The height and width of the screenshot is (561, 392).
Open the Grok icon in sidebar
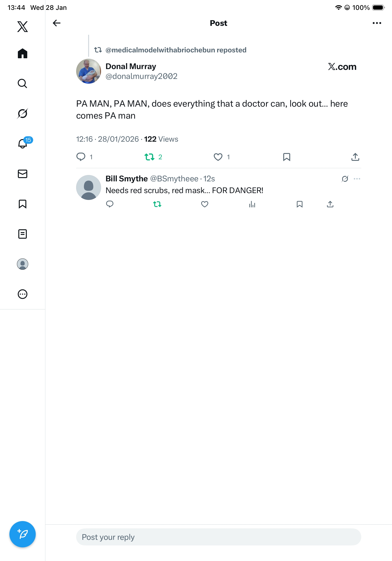23,113
